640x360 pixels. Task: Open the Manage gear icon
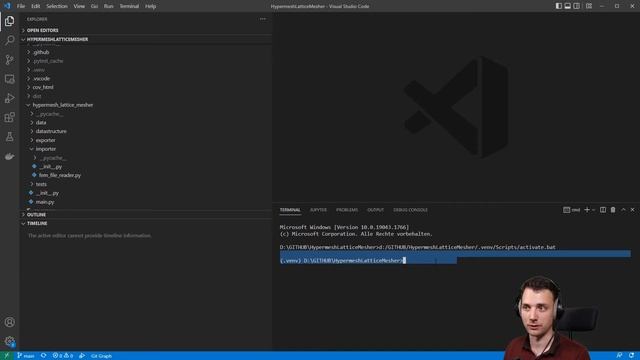point(9,341)
